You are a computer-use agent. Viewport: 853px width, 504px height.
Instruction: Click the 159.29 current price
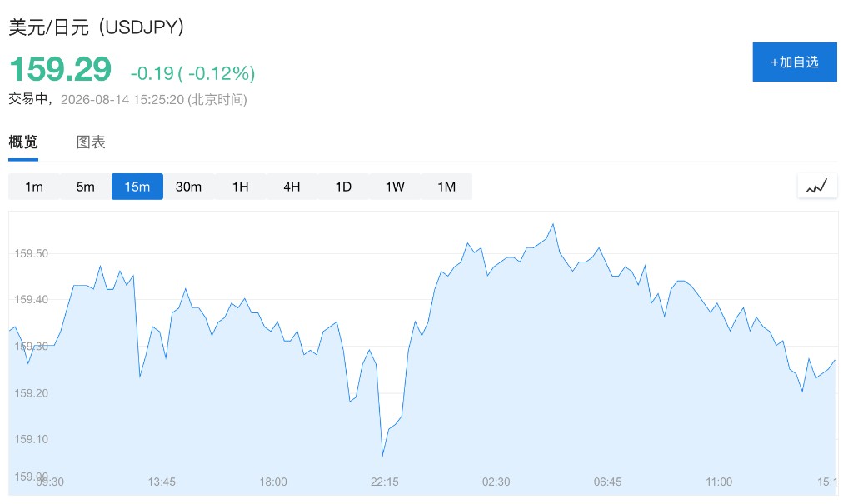60,70
